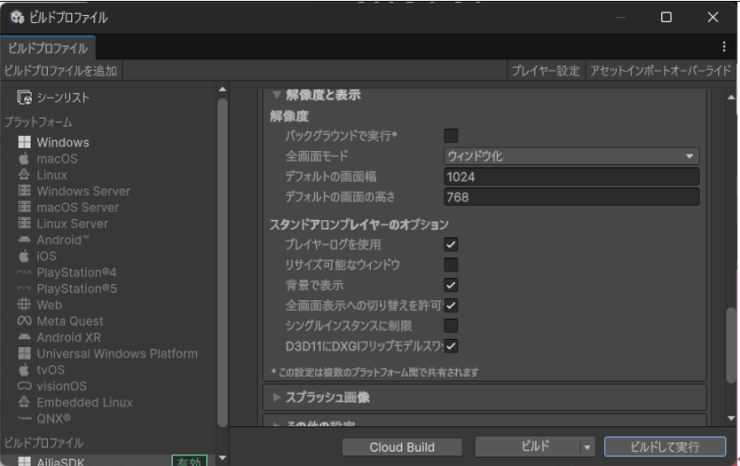Select the macOS platform icon
The height and width of the screenshot is (466, 740).
25,158
